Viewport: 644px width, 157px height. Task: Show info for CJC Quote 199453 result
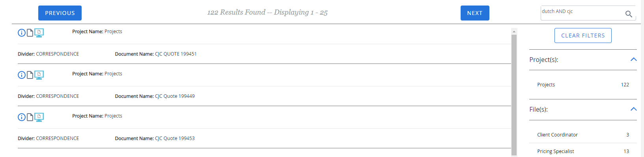[22, 117]
